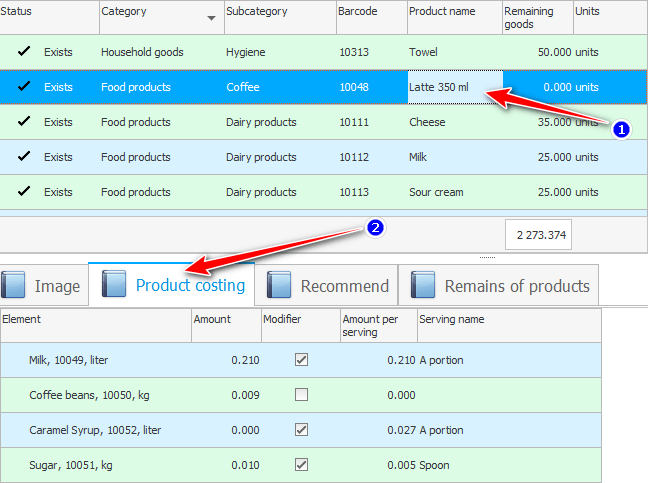
Task: Click the book icon on Recommend tab
Action: 279,285
